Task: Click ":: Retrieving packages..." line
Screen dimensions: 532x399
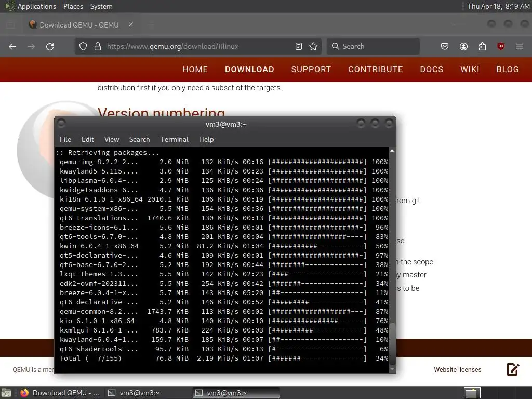Action: 108,152
